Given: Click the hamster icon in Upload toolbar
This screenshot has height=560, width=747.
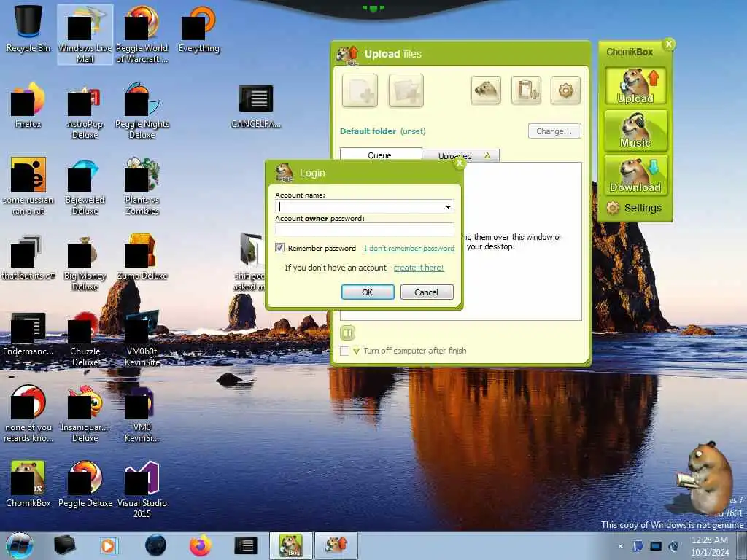Looking at the screenshot, I should (x=486, y=90).
